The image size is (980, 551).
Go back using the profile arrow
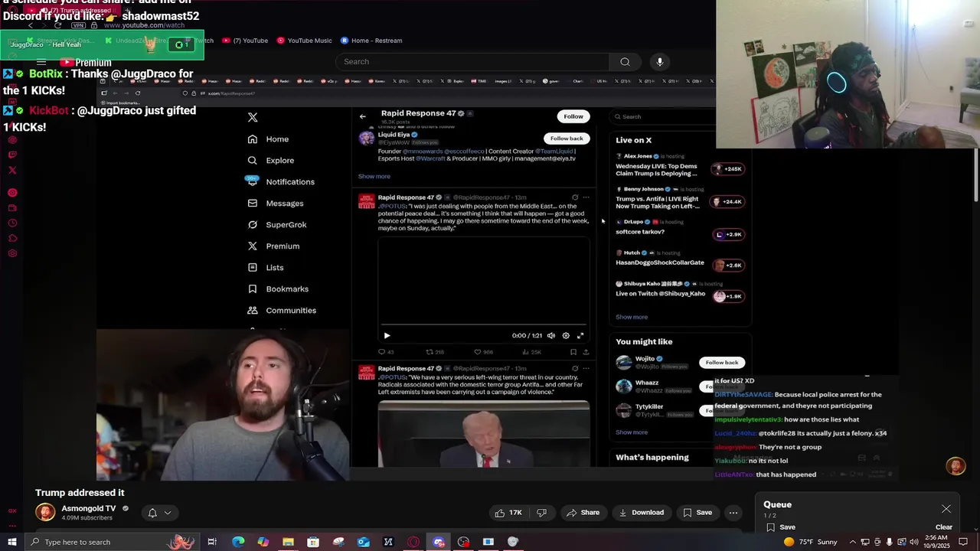coord(363,116)
